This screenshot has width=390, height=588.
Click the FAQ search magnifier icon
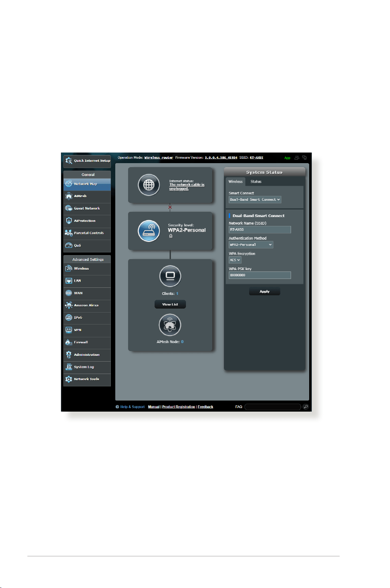[x=305, y=407]
